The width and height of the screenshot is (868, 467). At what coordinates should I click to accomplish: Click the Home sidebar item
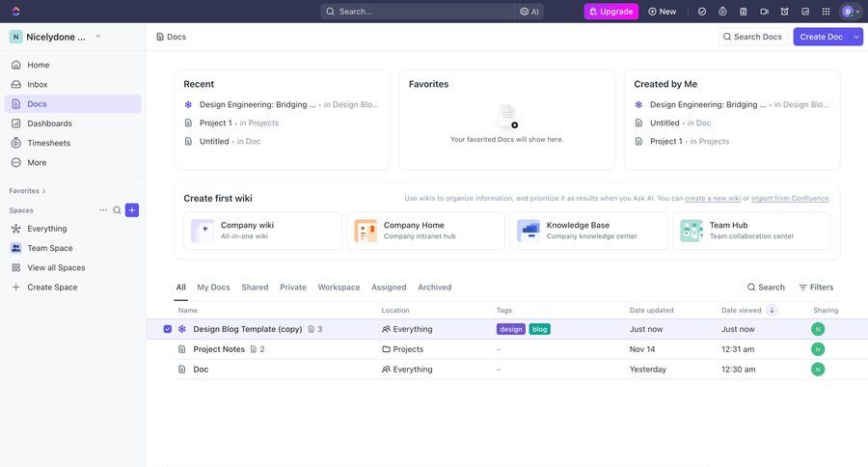(x=73, y=65)
